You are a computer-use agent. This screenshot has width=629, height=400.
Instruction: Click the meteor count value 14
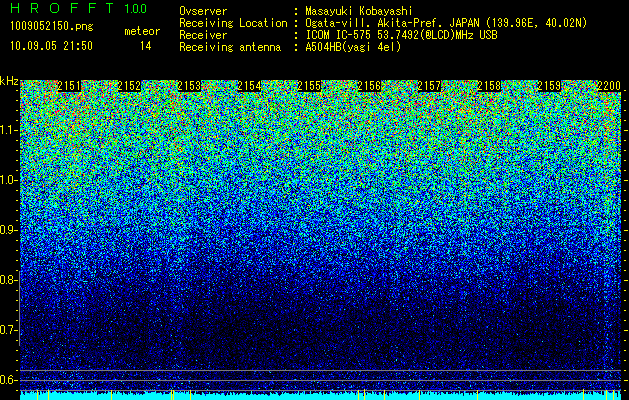click(x=145, y=46)
